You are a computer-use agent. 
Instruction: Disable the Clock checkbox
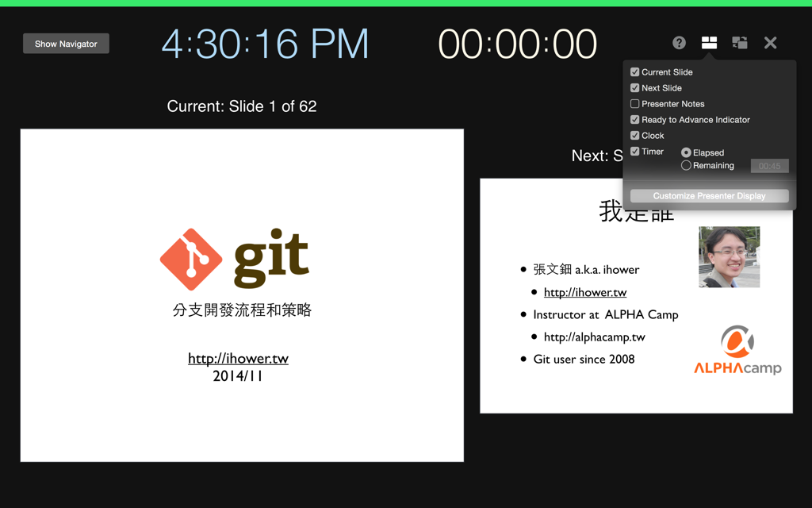[635, 135]
